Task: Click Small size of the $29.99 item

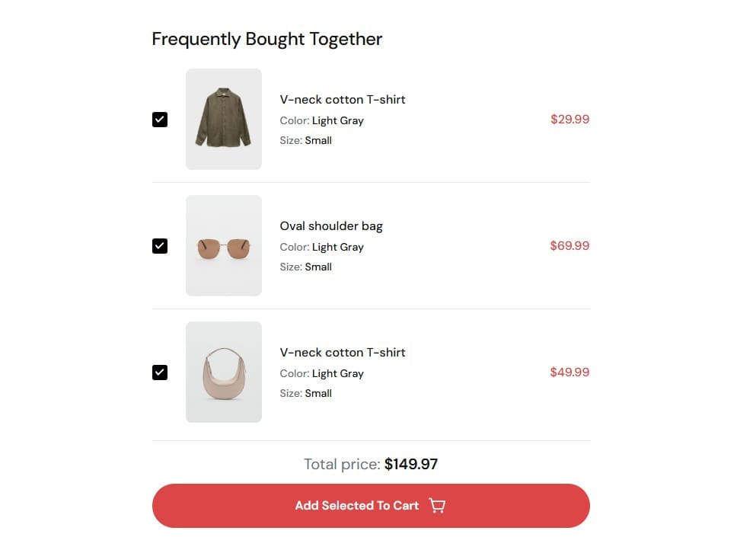Action: [x=318, y=141]
